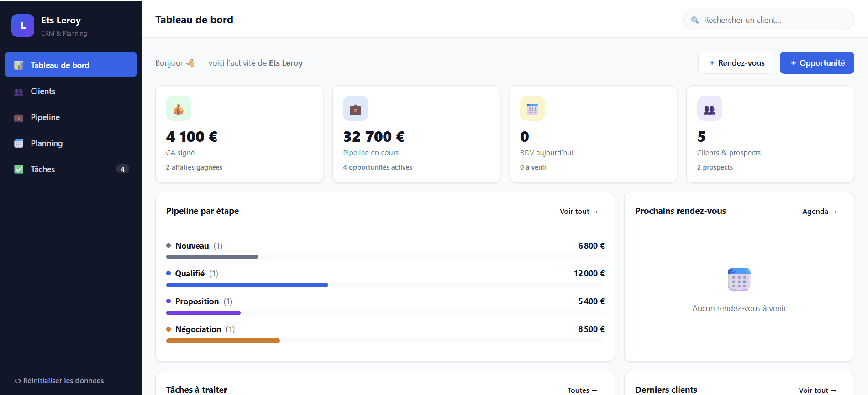
Task: Open the Agenda link in Prochains rendez-vous
Action: (820, 211)
